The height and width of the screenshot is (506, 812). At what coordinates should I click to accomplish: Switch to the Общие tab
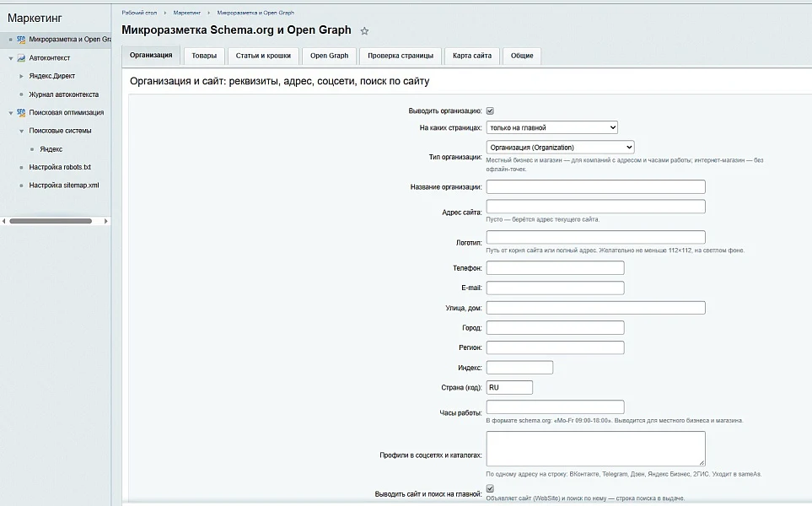[x=522, y=56]
